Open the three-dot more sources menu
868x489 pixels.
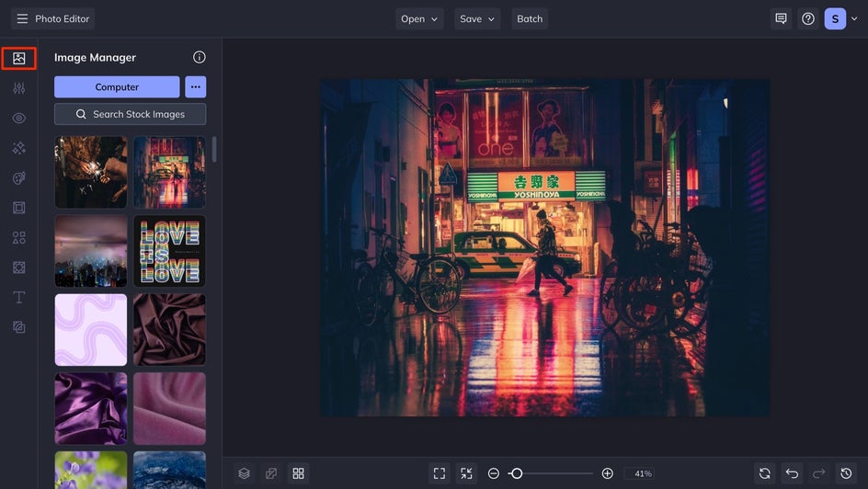pyautogui.click(x=196, y=86)
